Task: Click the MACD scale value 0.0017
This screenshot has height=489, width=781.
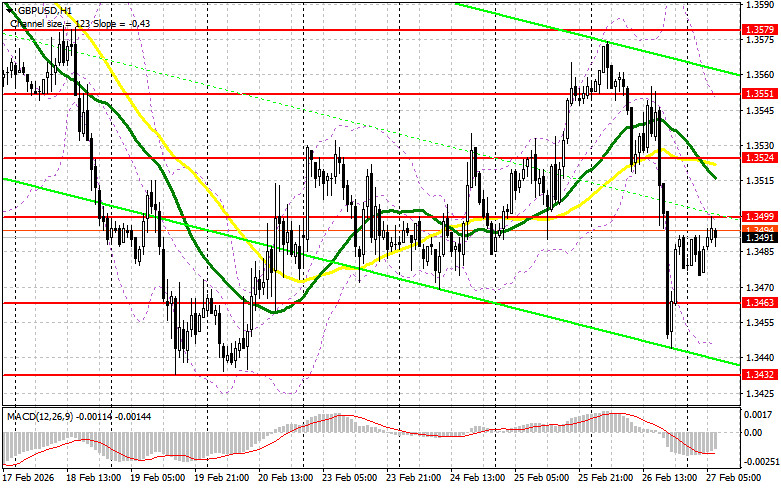Action: pyautogui.click(x=759, y=414)
